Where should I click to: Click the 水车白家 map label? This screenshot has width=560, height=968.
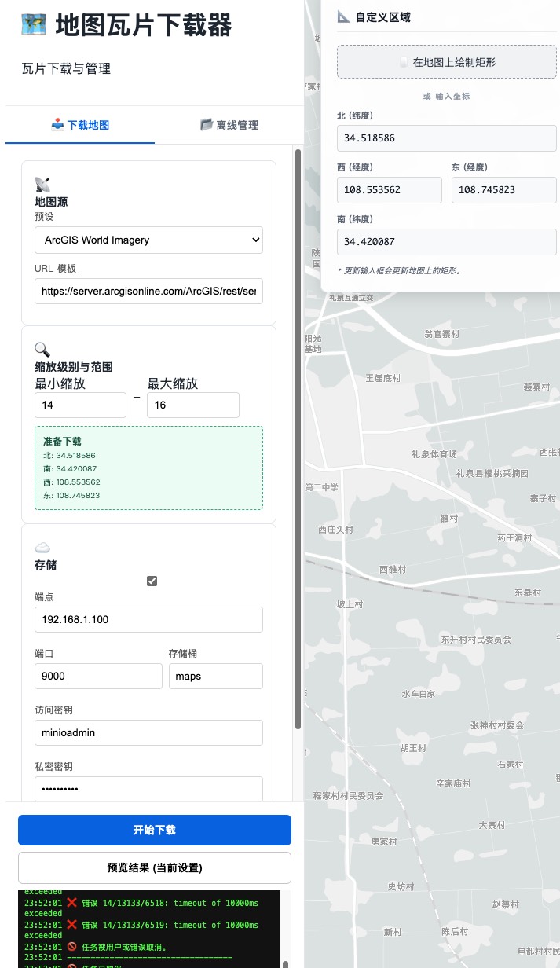coord(418,694)
